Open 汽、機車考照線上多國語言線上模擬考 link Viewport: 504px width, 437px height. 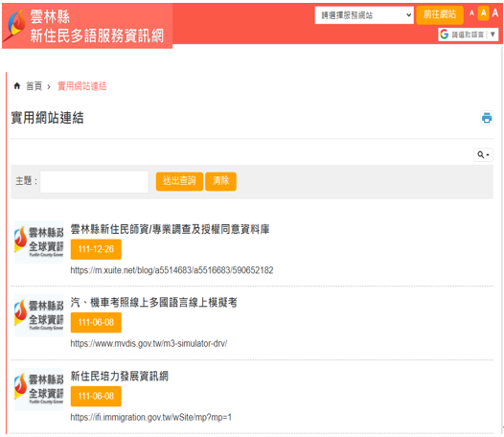click(153, 302)
